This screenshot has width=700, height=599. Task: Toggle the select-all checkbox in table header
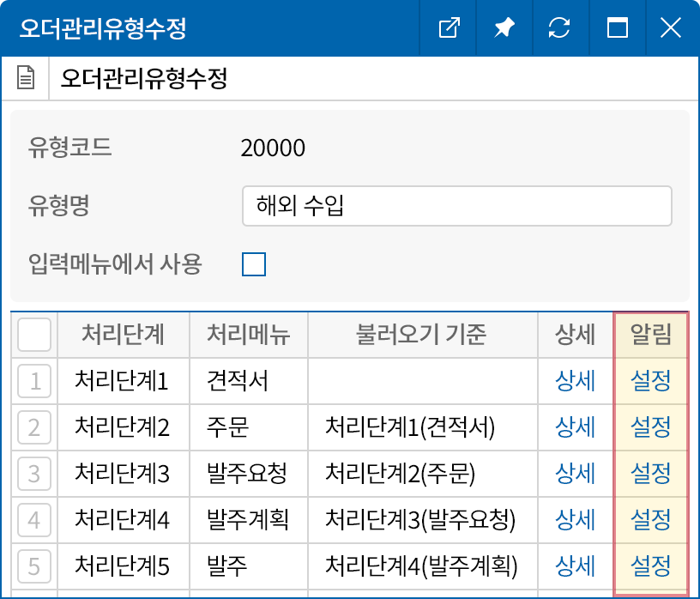click(x=34, y=335)
